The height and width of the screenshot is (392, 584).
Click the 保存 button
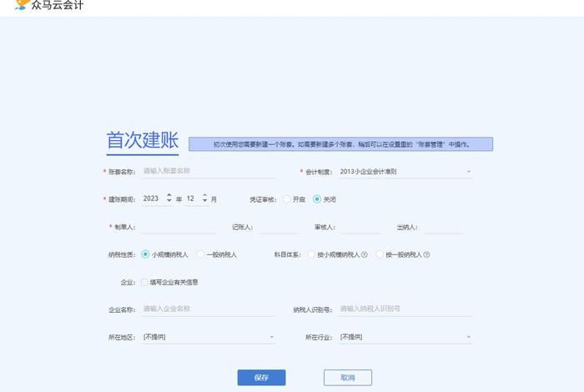click(x=261, y=378)
